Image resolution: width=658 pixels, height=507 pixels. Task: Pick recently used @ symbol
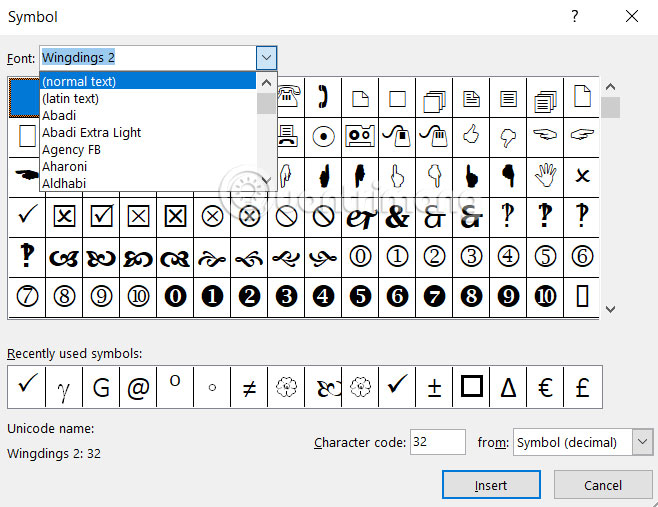tap(138, 387)
